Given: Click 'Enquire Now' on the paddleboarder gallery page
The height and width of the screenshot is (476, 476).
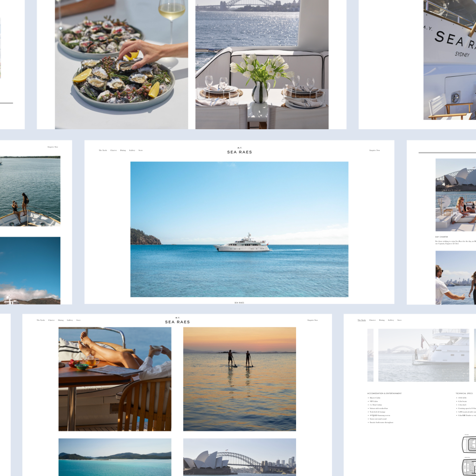Looking at the screenshot, I should 313,320.
